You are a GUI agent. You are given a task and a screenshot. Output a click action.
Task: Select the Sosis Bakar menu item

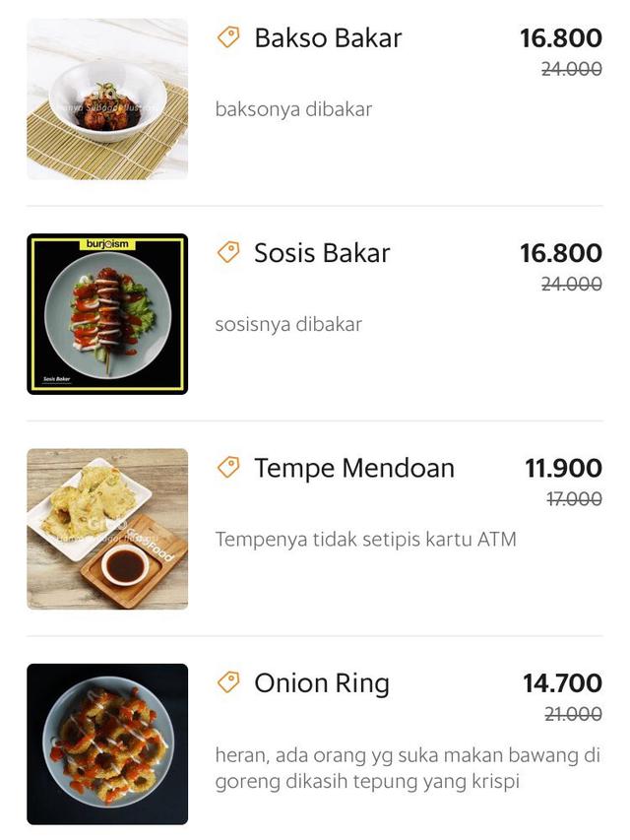point(322,254)
